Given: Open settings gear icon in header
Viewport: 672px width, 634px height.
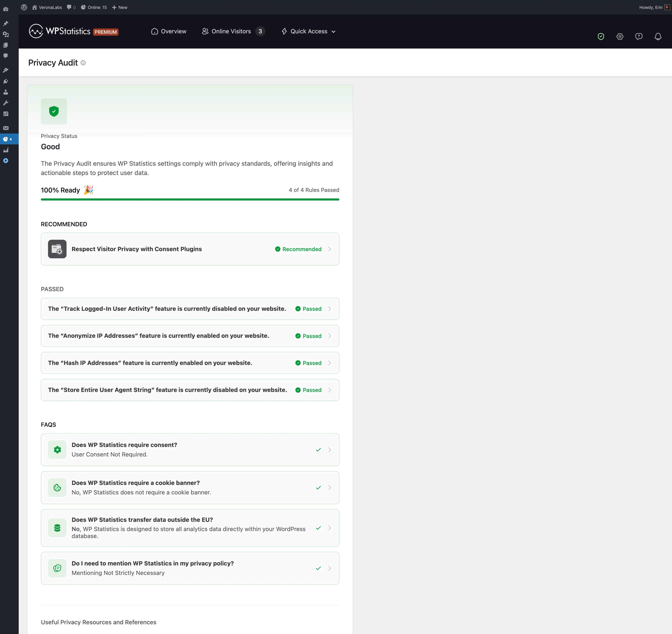Looking at the screenshot, I should [620, 36].
